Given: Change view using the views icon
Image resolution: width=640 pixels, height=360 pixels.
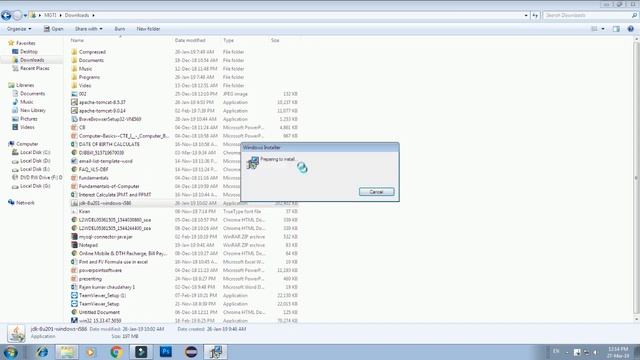Looking at the screenshot, I should pos(594,29).
